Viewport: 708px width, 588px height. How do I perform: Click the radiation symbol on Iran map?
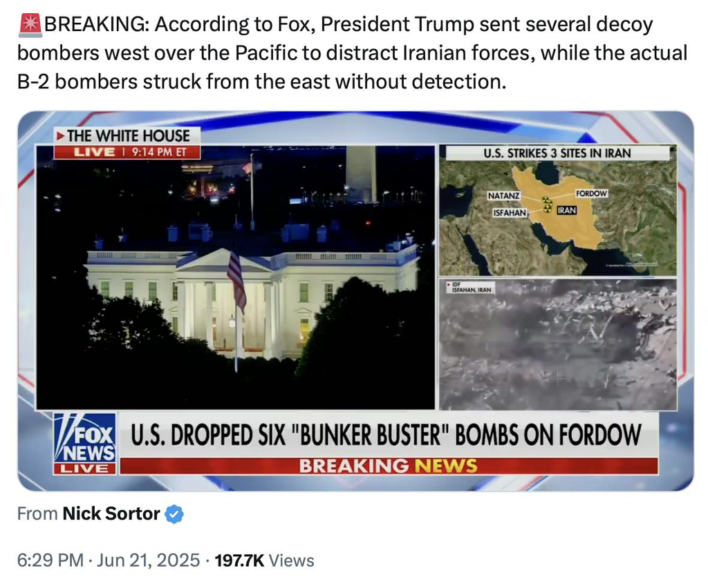(548, 204)
